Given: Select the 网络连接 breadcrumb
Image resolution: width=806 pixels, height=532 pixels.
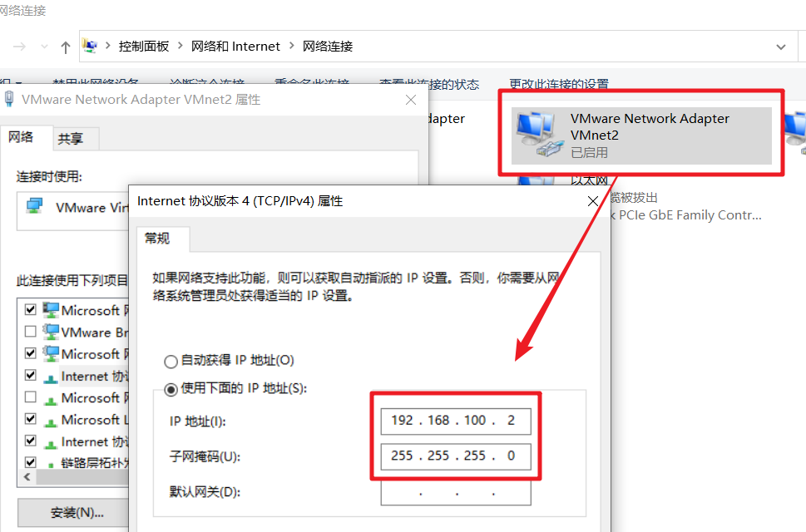Looking at the screenshot, I should point(328,47).
